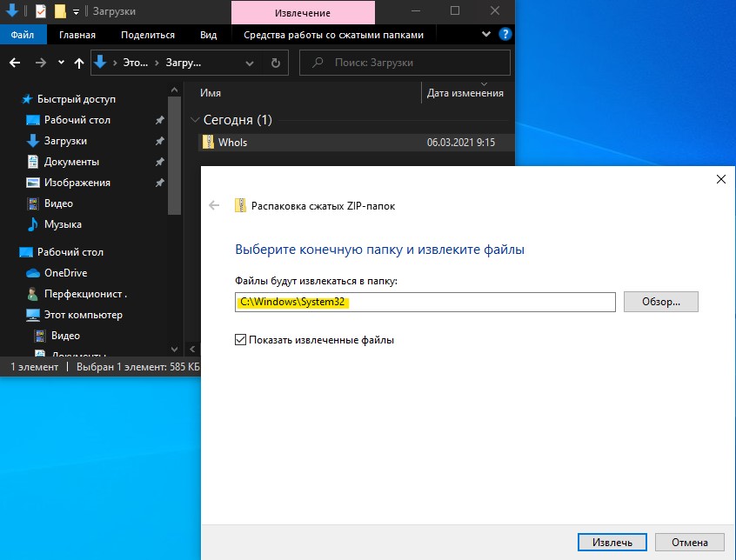Select Быстрый доступ in navigation pane
This screenshot has width=736, height=560.
pos(76,99)
